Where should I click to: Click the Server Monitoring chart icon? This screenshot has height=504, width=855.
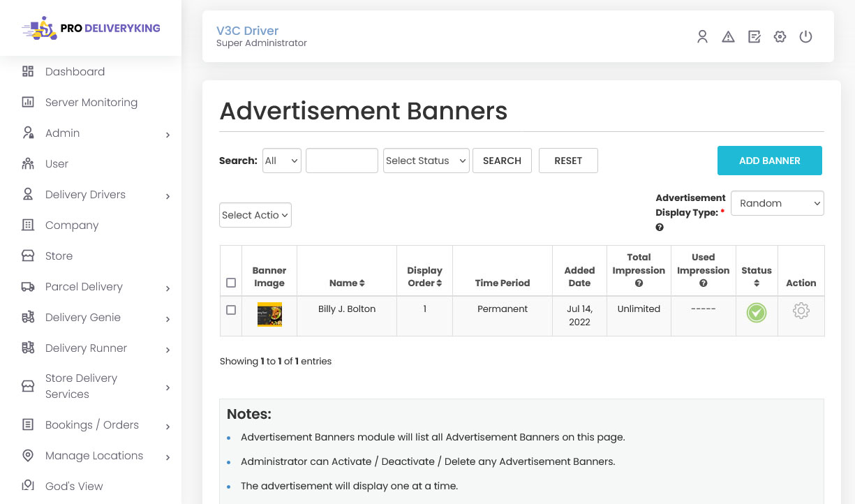click(x=28, y=102)
